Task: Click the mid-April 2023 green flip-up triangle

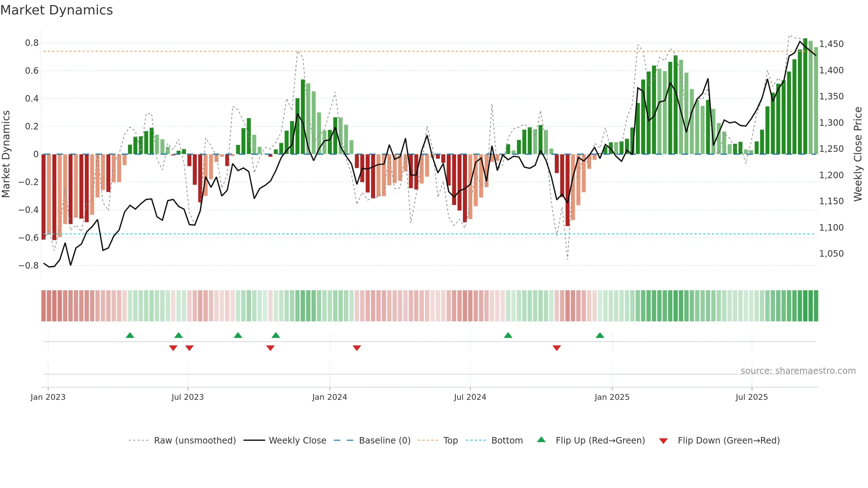Action: 130,335
